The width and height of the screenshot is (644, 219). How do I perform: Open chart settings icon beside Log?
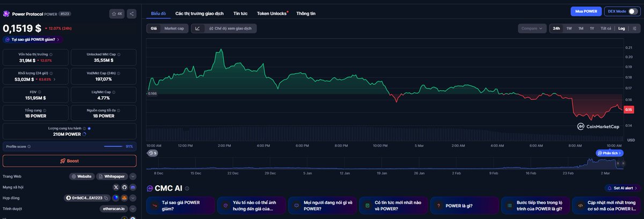click(x=634, y=28)
